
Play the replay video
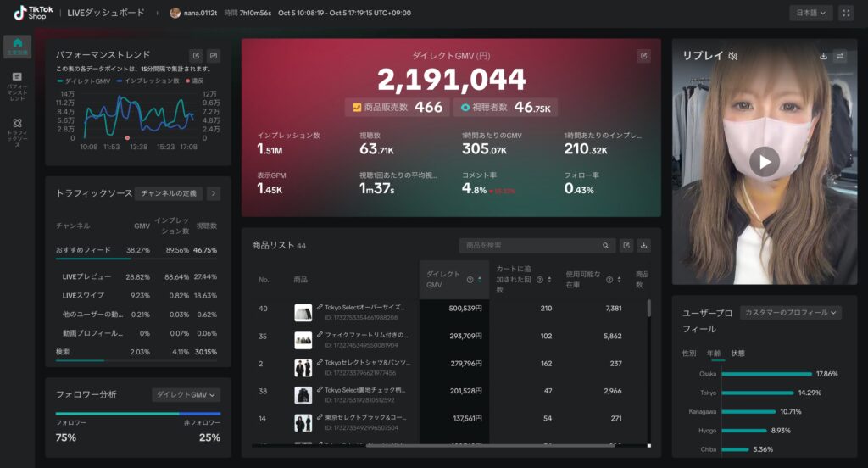pyautogui.click(x=765, y=161)
